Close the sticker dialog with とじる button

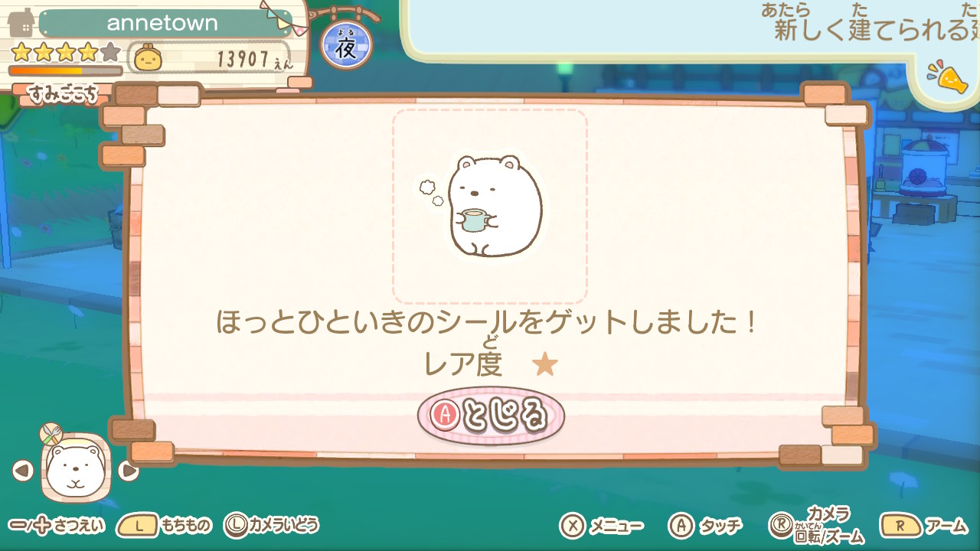pos(491,416)
